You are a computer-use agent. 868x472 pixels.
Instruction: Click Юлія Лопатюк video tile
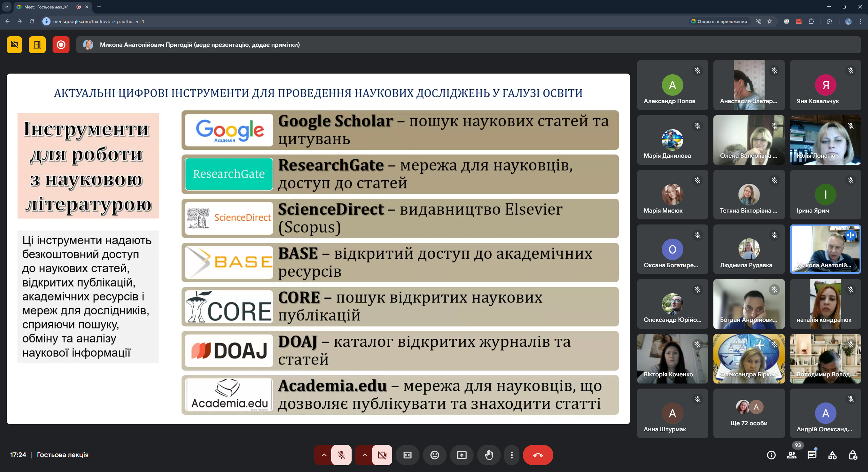tap(825, 140)
